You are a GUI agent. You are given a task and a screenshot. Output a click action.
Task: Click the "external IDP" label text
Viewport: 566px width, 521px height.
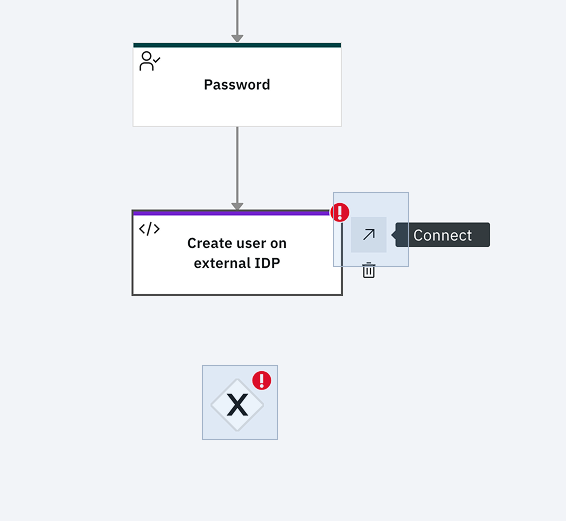(x=237, y=263)
